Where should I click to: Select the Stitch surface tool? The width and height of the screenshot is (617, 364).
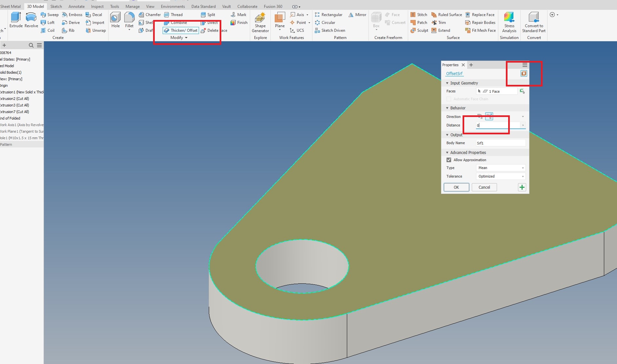pyautogui.click(x=419, y=15)
